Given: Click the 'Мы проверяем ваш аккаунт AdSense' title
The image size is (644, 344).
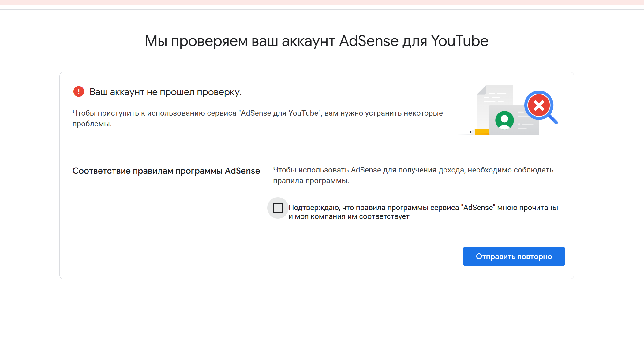Looking at the screenshot, I should pyautogui.click(x=316, y=41).
